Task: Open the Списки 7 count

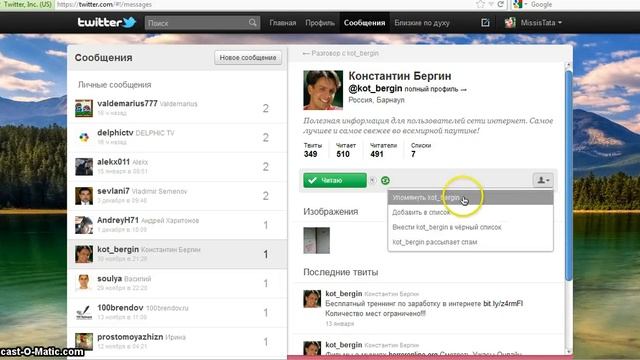Action: [x=421, y=150]
